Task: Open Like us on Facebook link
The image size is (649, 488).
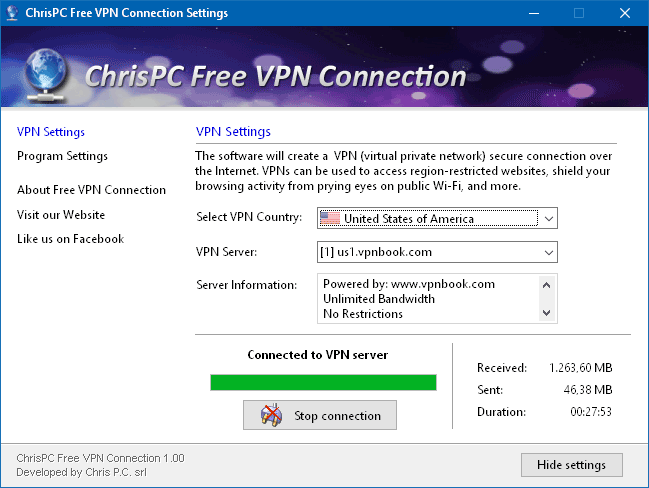Action: [70, 239]
